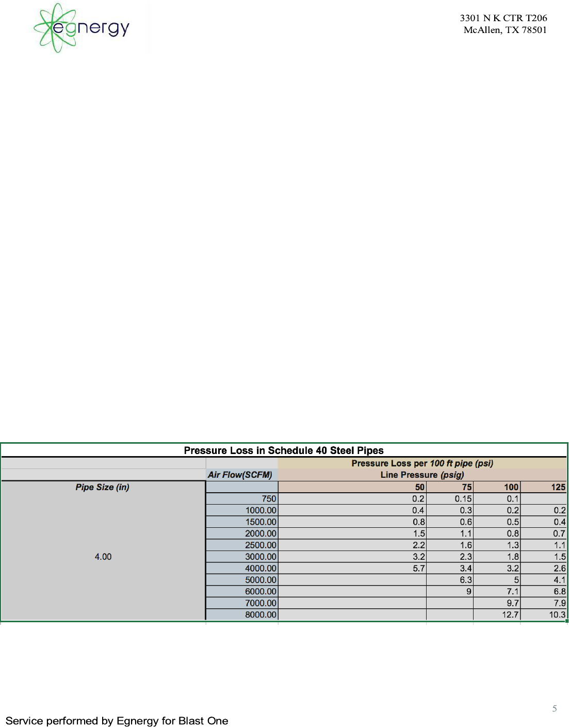Click the '2500.00' air flow cell

(242, 545)
